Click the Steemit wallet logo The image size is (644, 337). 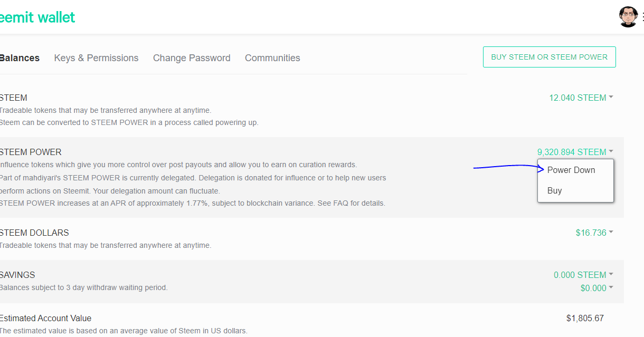tap(37, 17)
